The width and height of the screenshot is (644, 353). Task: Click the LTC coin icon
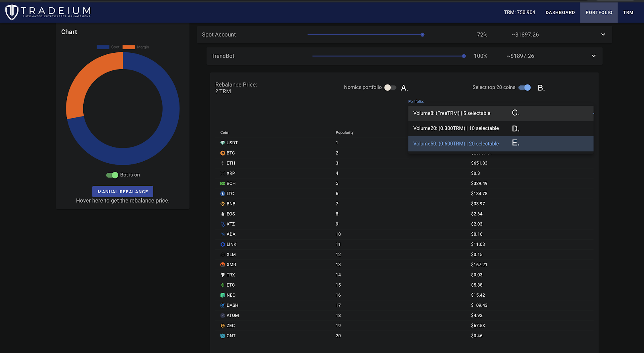[x=223, y=193]
